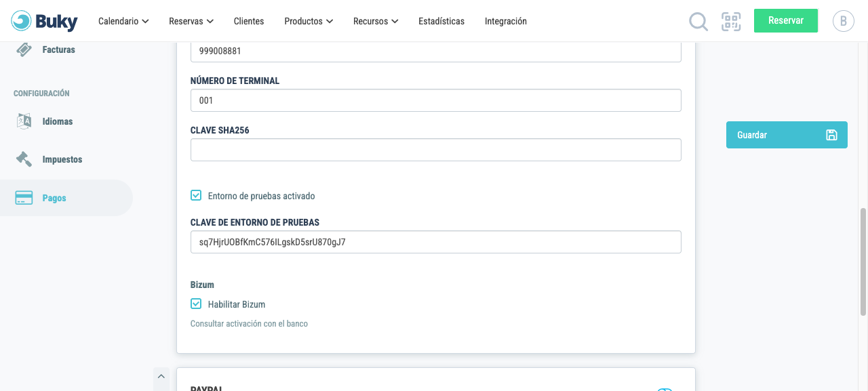This screenshot has height=391, width=868.
Task: Click the Pagos credit card icon
Action: (x=24, y=198)
